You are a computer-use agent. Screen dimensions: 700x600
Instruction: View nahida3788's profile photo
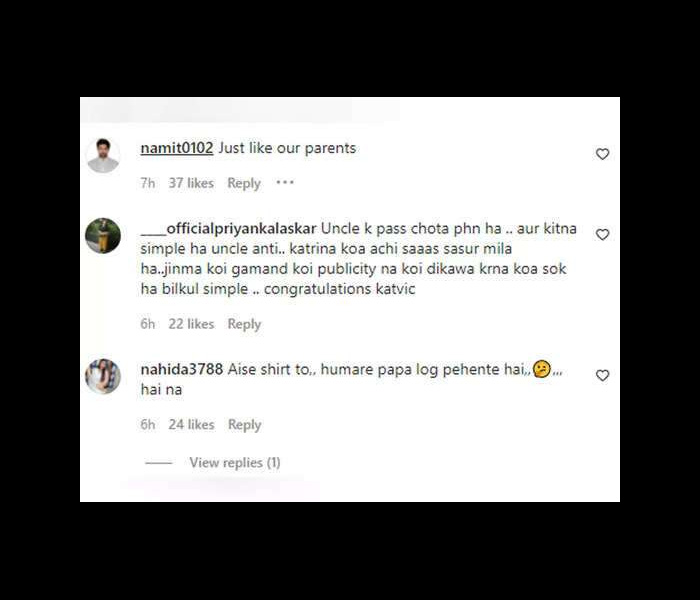click(x=103, y=376)
